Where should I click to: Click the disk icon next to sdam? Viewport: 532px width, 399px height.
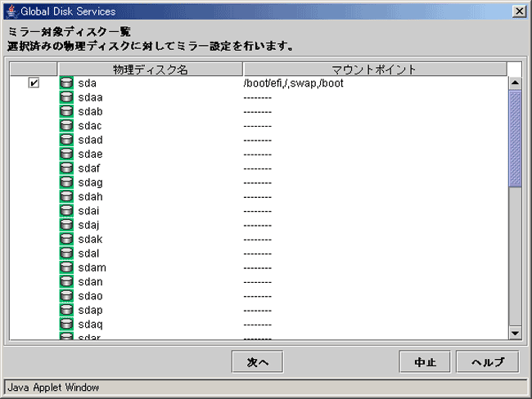click(66, 268)
